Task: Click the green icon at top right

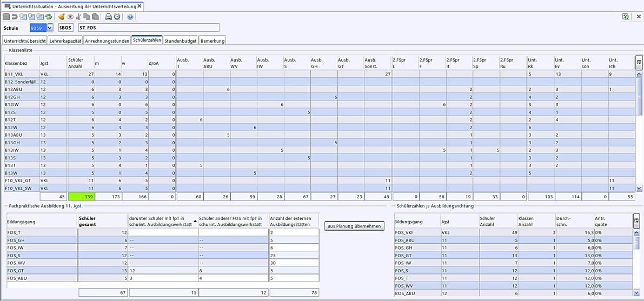Action: [626, 17]
